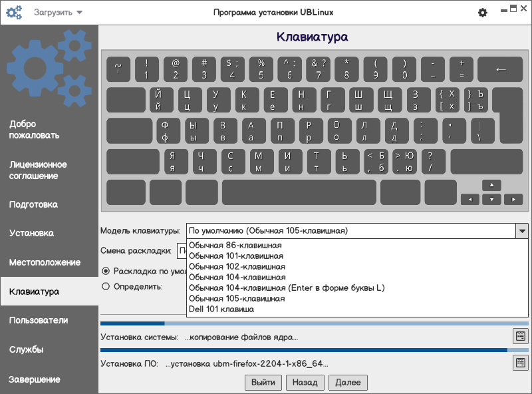Click the Назад button

(x=305, y=383)
